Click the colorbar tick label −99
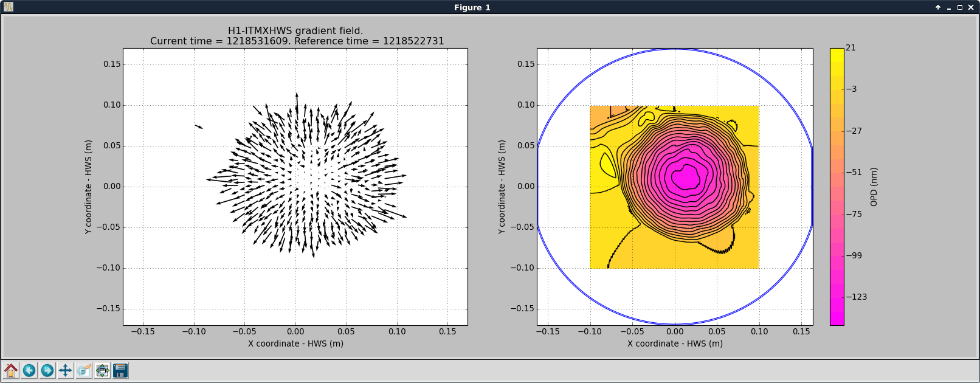980x383 pixels. tap(854, 255)
